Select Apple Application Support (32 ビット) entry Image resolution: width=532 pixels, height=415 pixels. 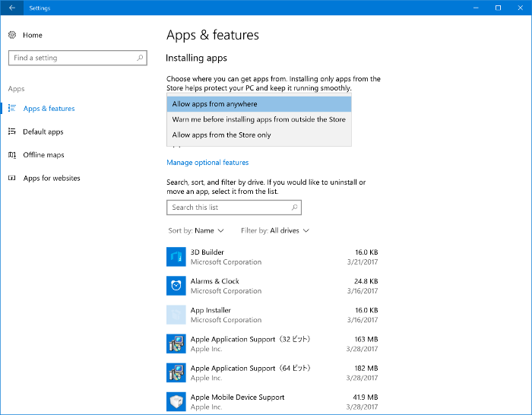point(272,344)
